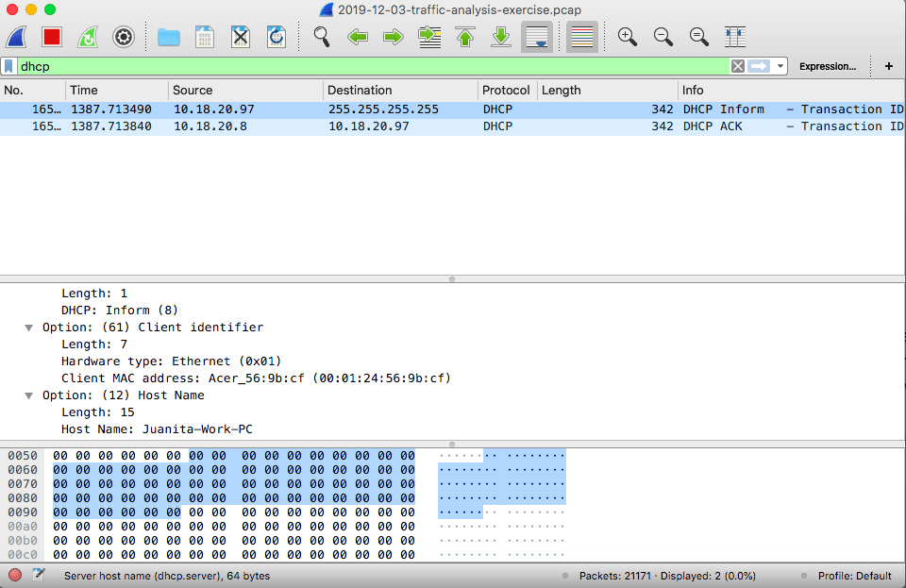Go back to previous packet arrow
The width and height of the screenshot is (906, 588).
pyautogui.click(x=358, y=38)
